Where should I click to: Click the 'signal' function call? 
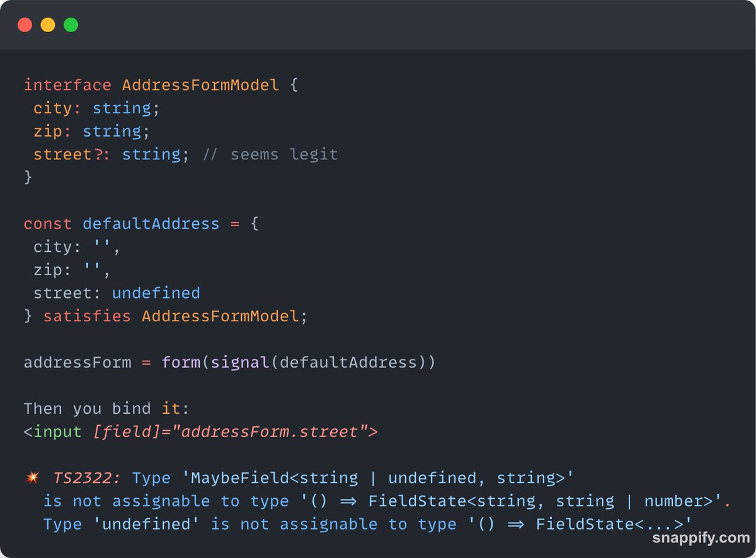239,363
